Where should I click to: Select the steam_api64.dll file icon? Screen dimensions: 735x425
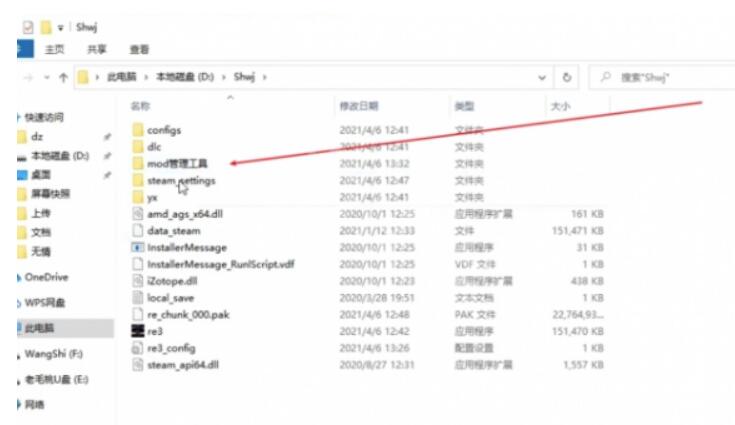[137, 365]
